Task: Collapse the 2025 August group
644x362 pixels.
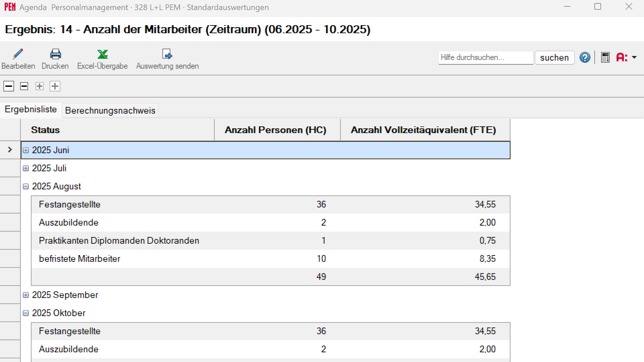Action: click(26, 186)
